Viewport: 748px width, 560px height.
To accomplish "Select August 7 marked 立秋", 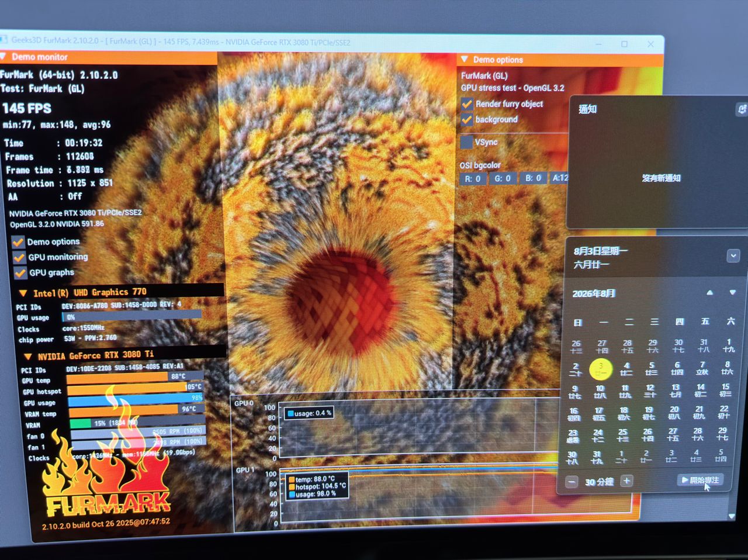I will click(x=702, y=368).
